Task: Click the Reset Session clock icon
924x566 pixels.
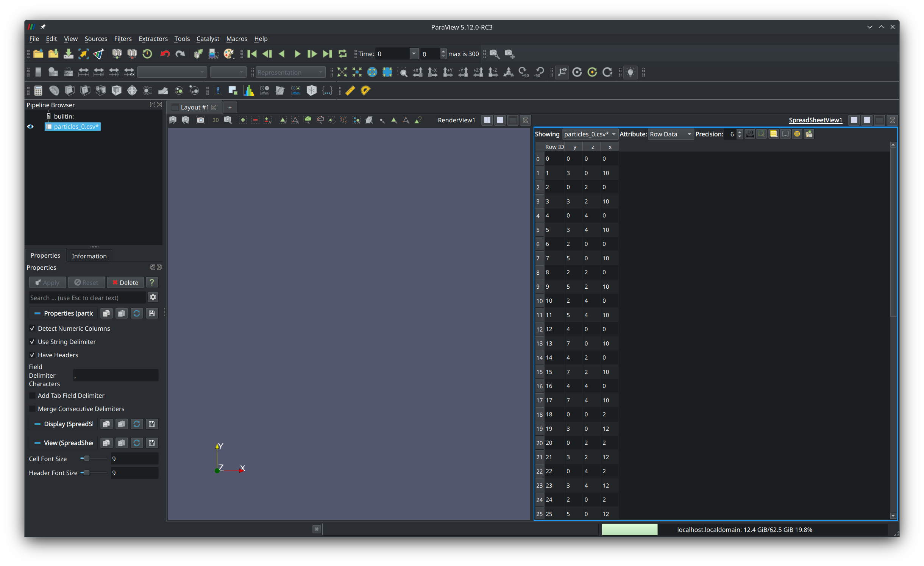Action: pyautogui.click(x=147, y=54)
